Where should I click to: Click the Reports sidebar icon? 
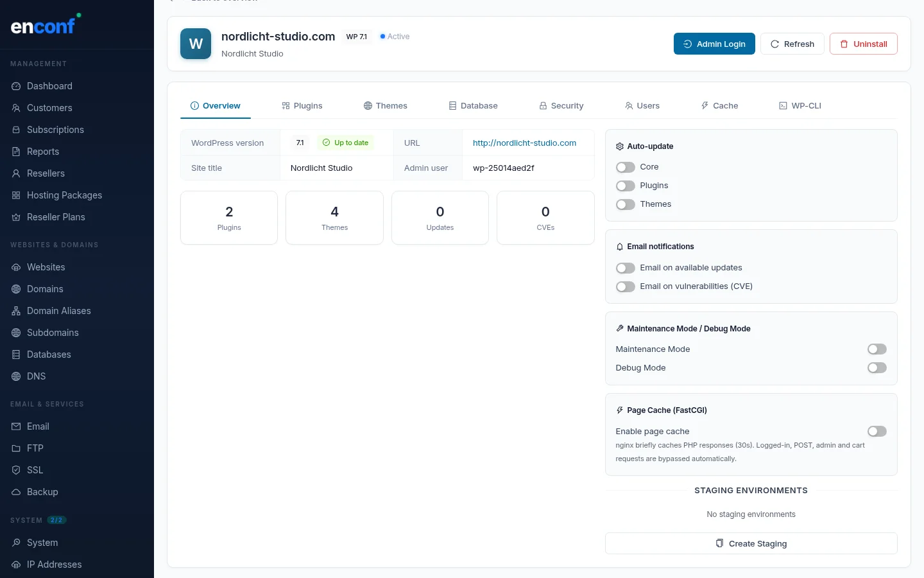(x=16, y=152)
